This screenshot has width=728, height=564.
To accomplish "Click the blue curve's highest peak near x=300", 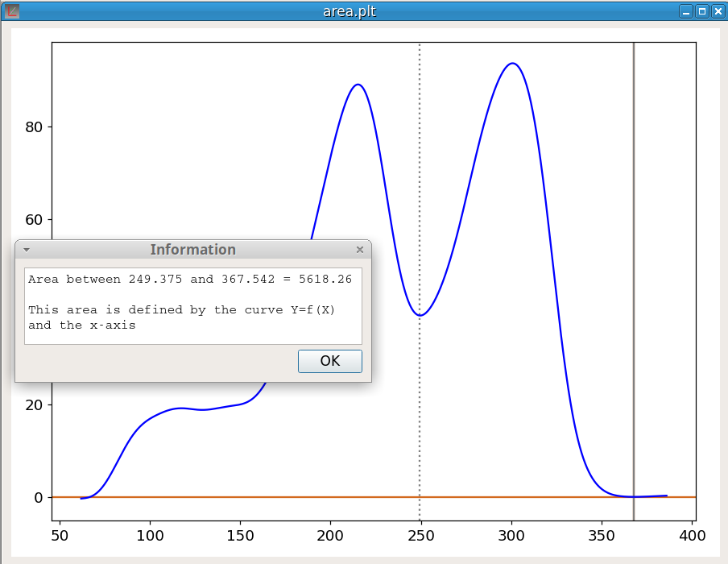I will point(512,63).
